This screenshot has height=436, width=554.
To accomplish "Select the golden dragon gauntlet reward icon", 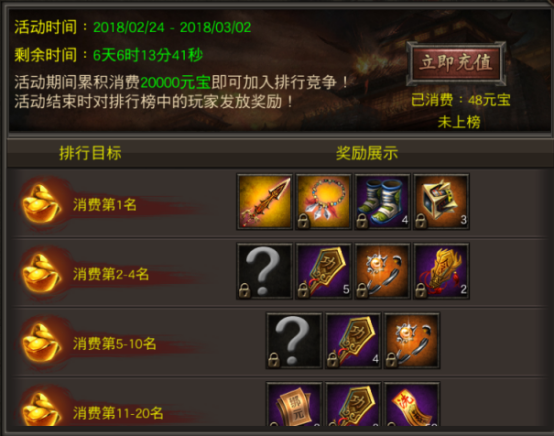I will 442,271.
